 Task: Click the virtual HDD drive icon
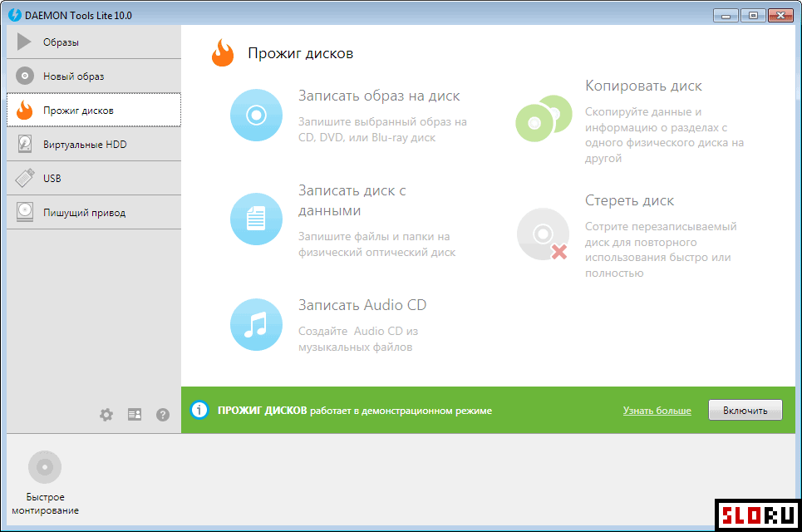coord(25,144)
